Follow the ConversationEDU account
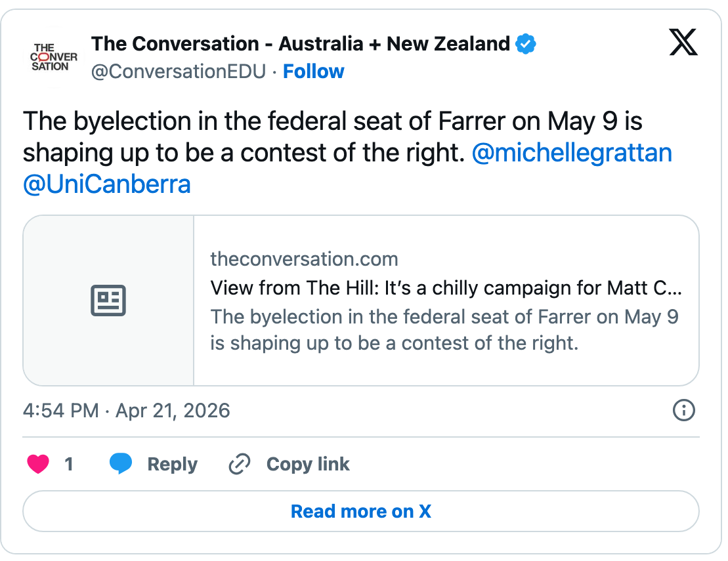This screenshot has width=728, height=561. tap(313, 71)
